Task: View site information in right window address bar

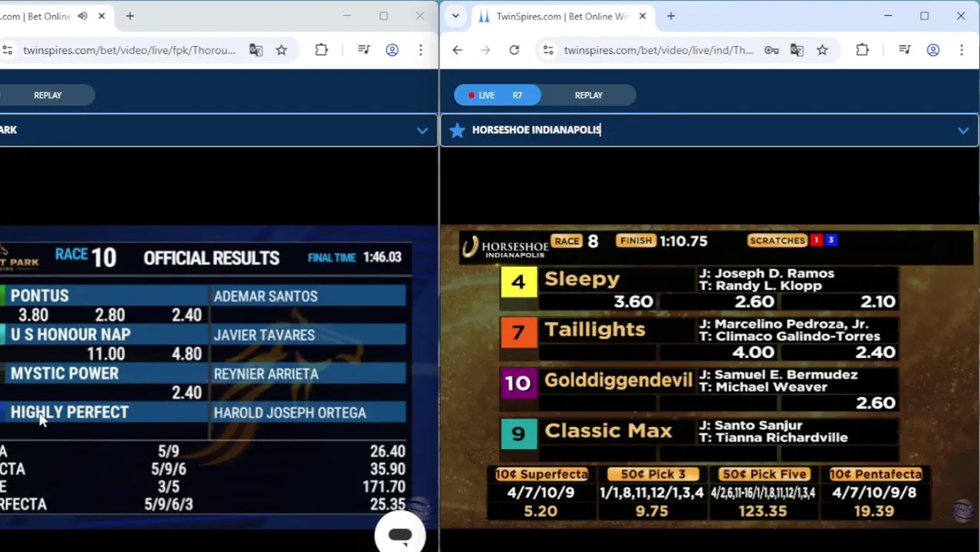Action: (x=548, y=50)
